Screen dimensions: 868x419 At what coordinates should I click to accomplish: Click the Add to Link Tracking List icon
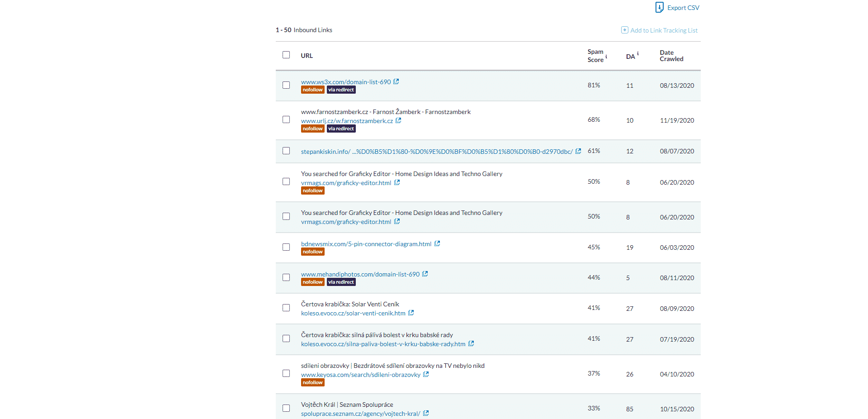(624, 30)
